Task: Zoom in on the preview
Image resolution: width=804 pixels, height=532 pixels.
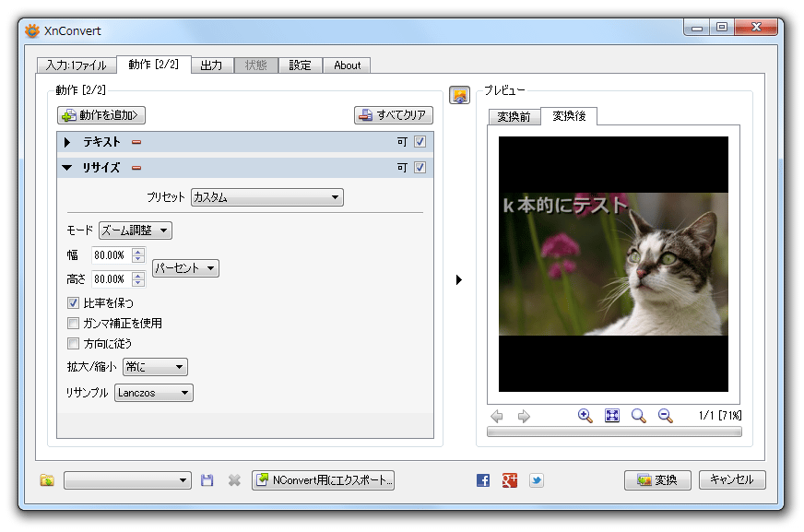Action: (585, 416)
